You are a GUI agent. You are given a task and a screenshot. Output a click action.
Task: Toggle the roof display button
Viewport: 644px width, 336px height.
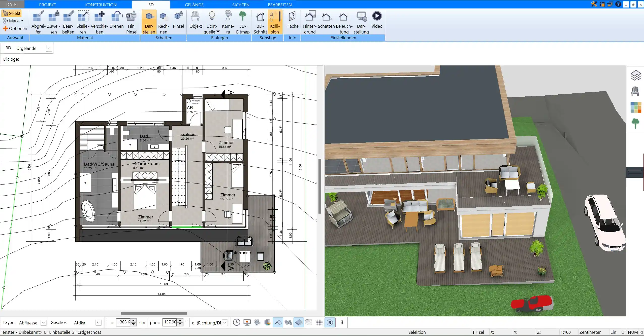point(278,322)
